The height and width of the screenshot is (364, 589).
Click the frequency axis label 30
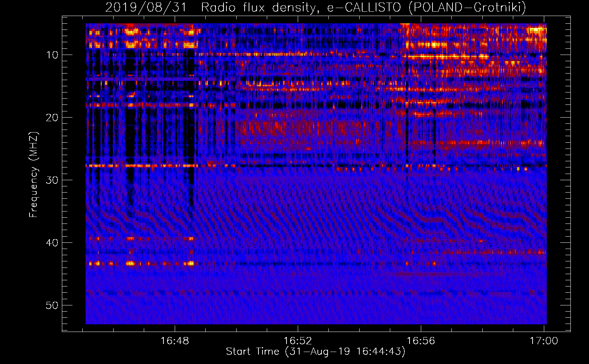point(52,180)
